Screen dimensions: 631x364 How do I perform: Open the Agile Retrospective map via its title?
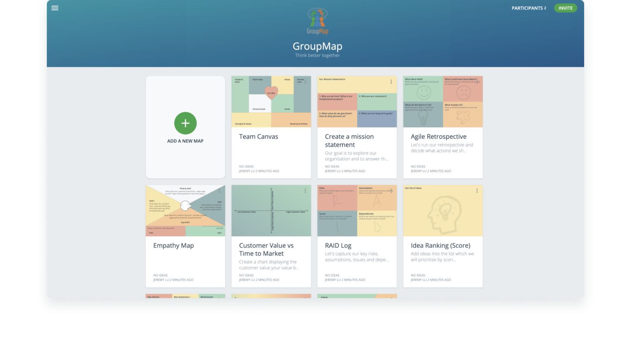click(x=438, y=136)
